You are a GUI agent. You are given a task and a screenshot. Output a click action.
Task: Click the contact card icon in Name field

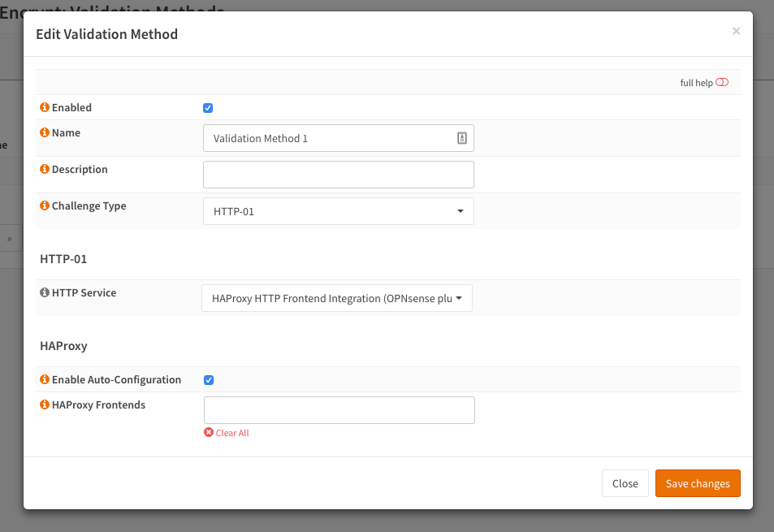(461, 138)
